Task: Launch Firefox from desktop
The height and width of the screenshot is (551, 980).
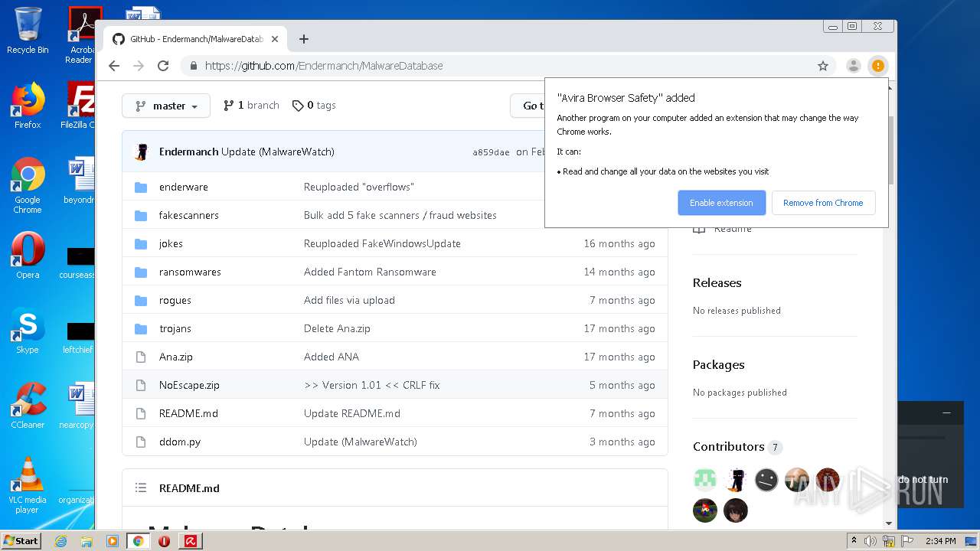Action: [28, 106]
